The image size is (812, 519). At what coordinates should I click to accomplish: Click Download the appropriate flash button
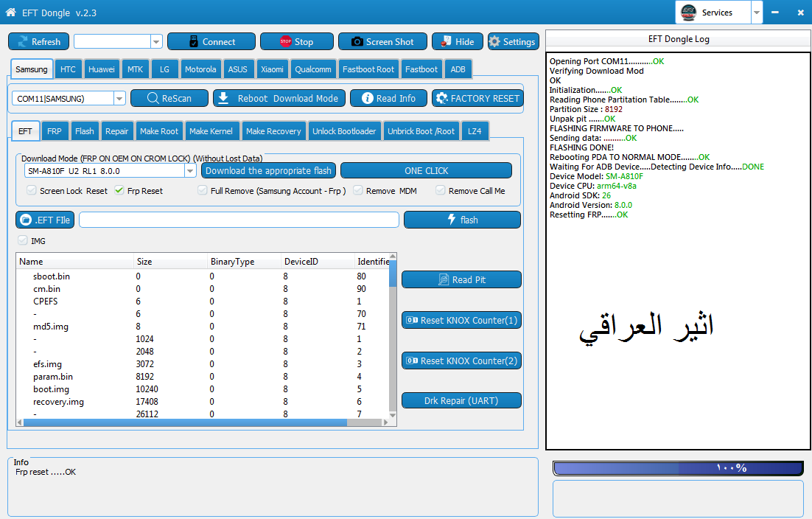[x=268, y=170]
